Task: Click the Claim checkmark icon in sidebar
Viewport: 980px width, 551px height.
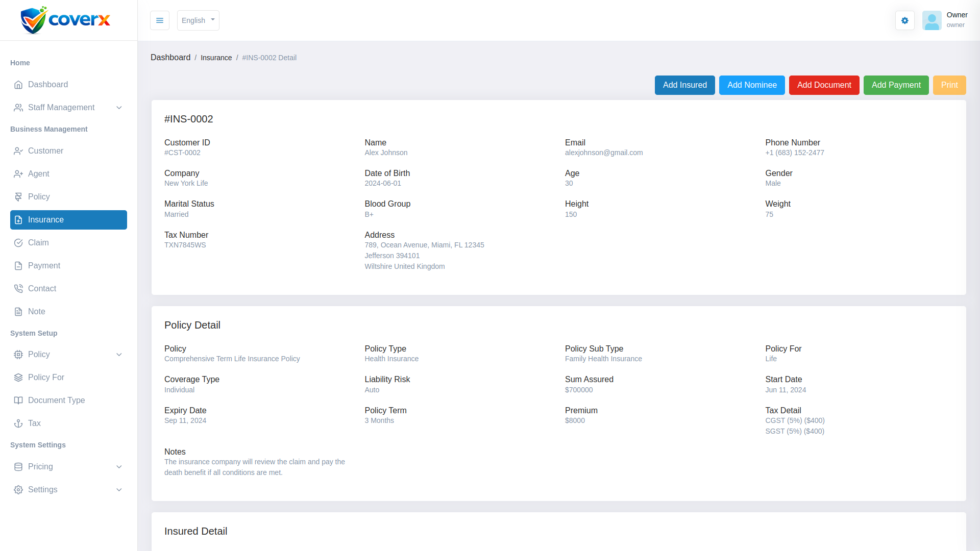Action: (x=18, y=243)
